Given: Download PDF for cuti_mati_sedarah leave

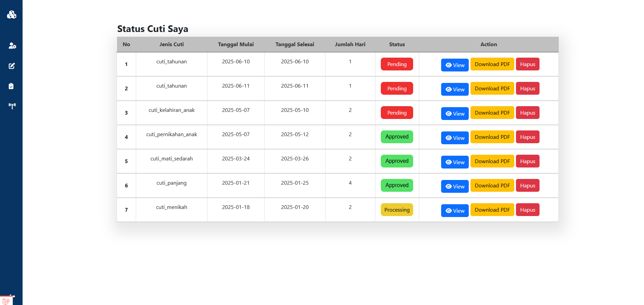Looking at the screenshot, I should pyautogui.click(x=492, y=161).
